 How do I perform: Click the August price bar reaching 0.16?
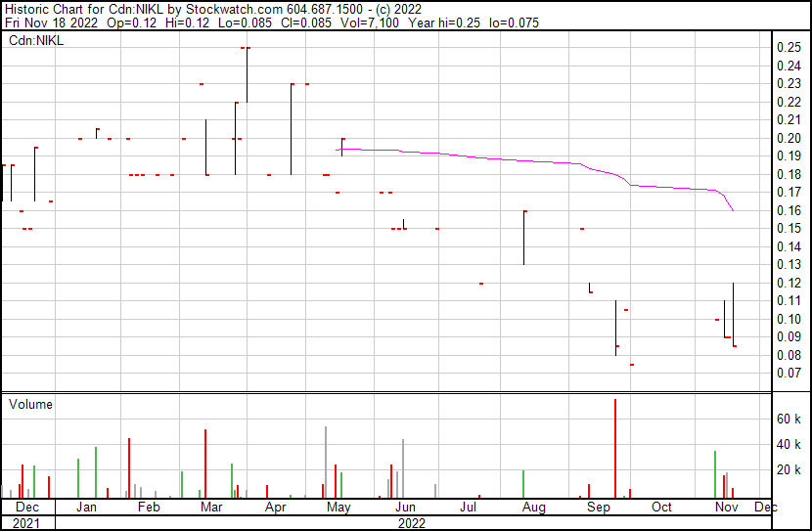coord(524,237)
